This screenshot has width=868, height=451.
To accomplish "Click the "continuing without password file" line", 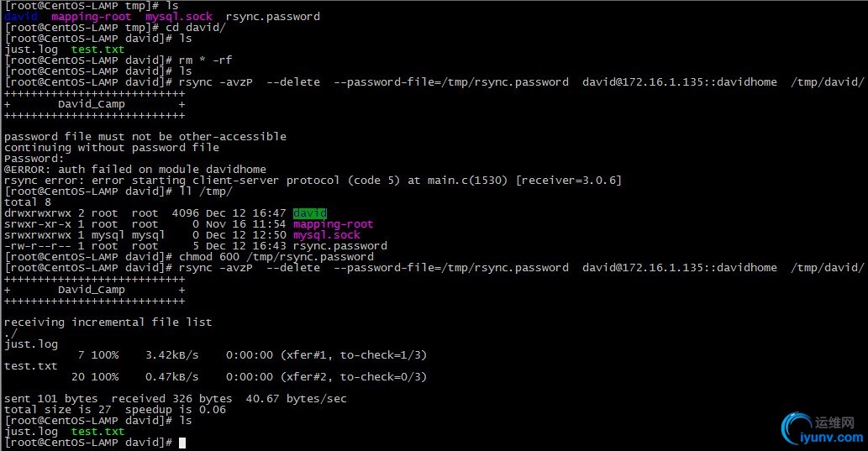I will tap(112, 148).
